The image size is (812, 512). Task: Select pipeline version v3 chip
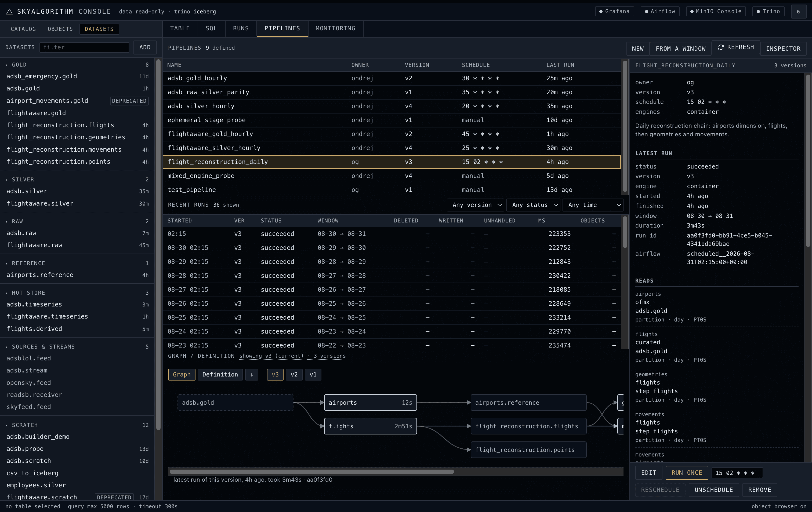pyautogui.click(x=275, y=375)
